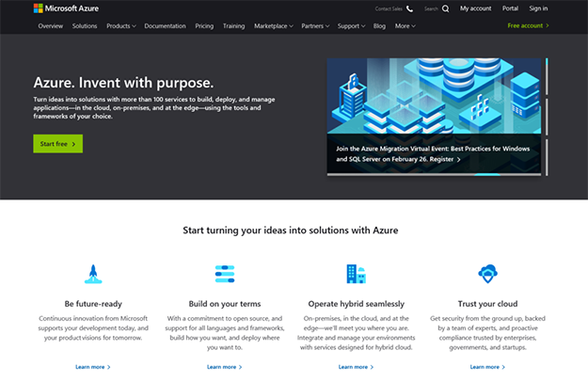Open the Training nav item
The width and height of the screenshot is (588, 382).
coord(233,25)
